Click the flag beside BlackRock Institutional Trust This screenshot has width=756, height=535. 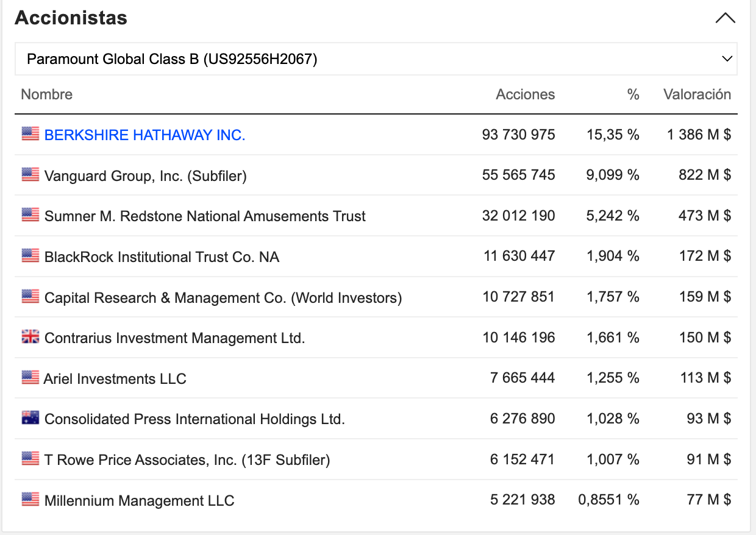tap(30, 256)
